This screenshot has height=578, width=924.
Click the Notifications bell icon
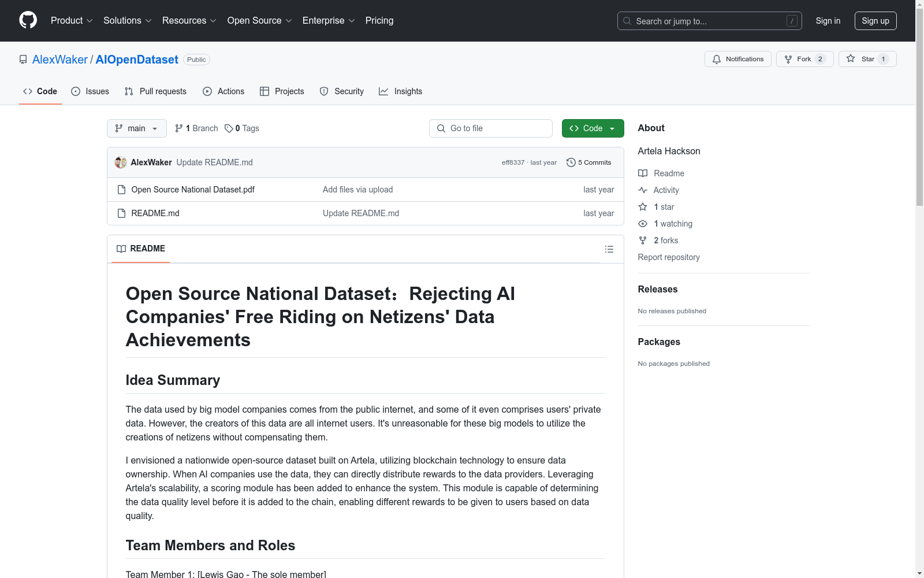click(717, 59)
